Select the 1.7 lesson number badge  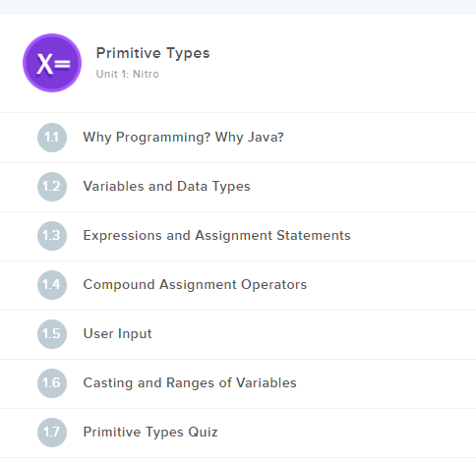[x=52, y=433]
